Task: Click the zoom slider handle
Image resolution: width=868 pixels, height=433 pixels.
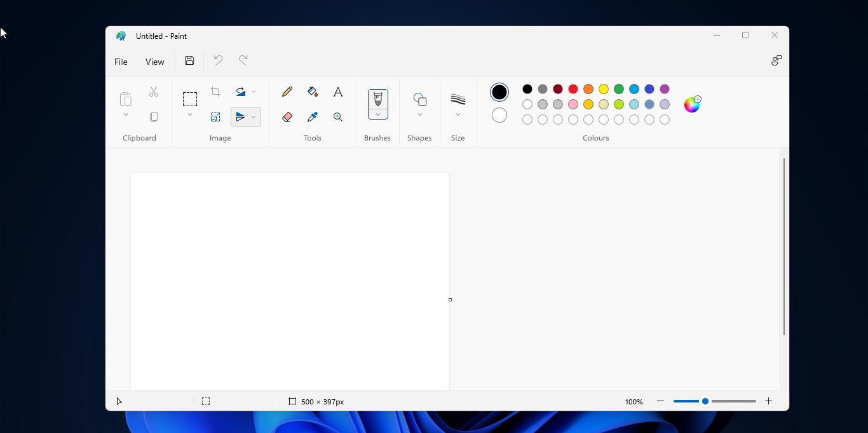Action: [x=705, y=401]
